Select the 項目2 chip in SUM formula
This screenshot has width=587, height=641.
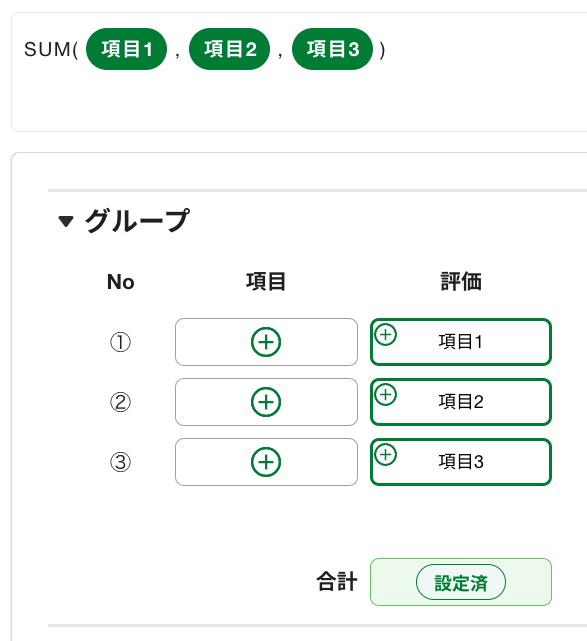[x=229, y=49]
